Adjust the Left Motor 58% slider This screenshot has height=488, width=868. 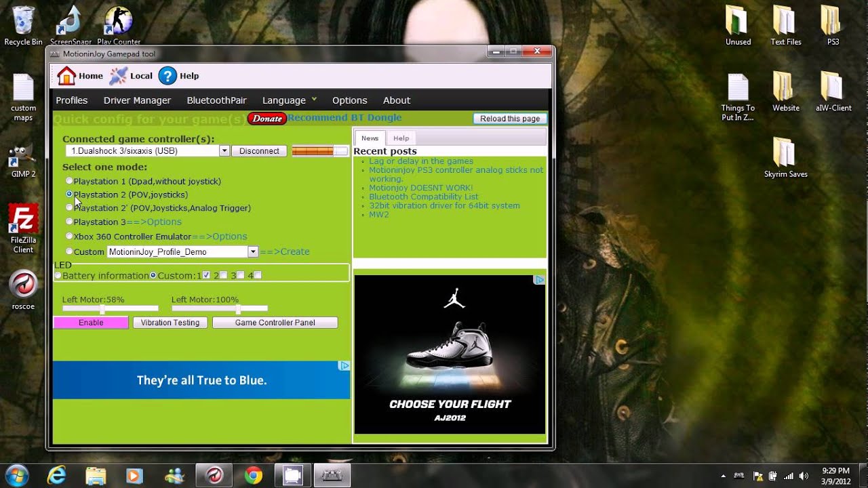coord(110,308)
